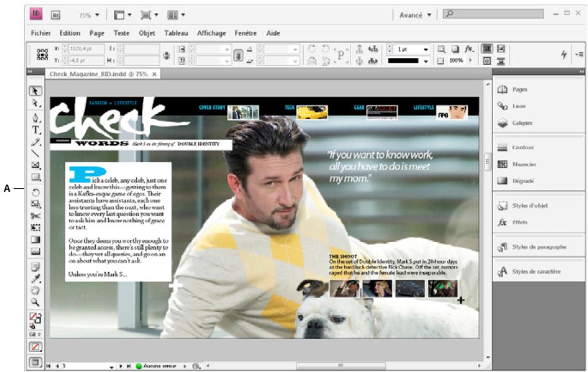Screen dimensions: 588x372
Task: Click the fill and stroke swatch in the toolbox
Action: (35, 319)
